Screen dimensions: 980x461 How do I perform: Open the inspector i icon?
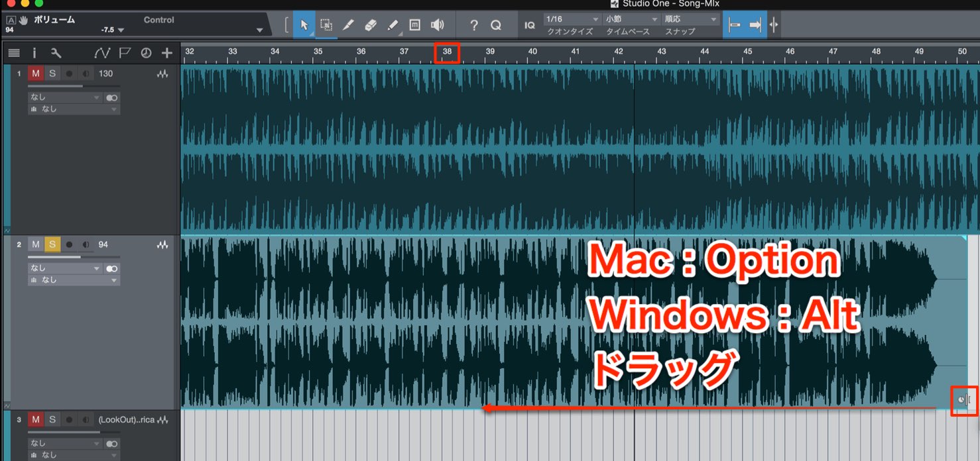[x=34, y=53]
